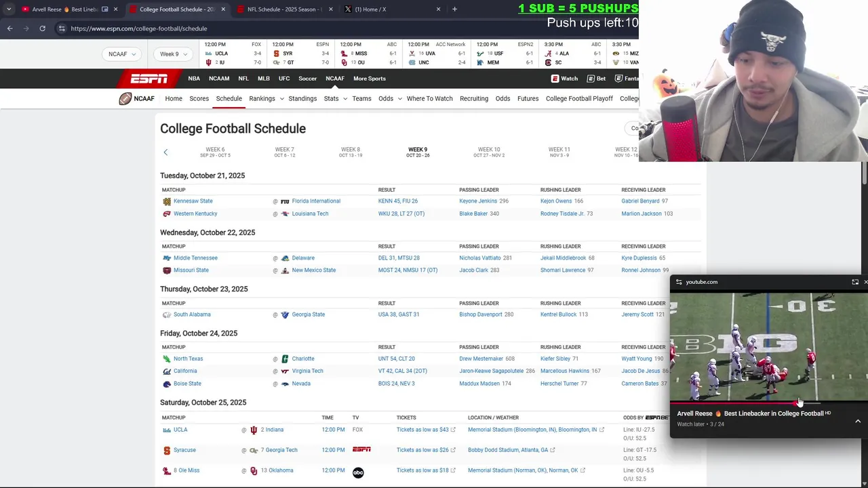
Task: Click the ESPN TV logo for Syracuse game
Action: [x=361, y=449]
